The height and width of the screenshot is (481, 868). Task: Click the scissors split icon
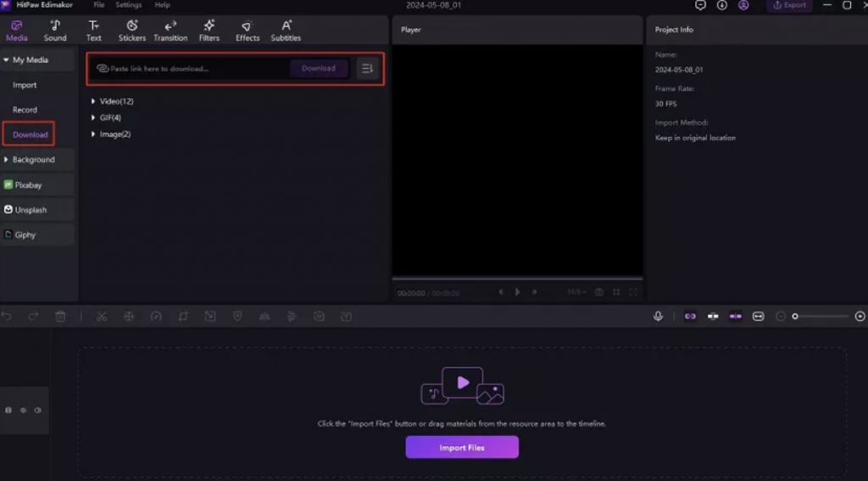(102, 316)
